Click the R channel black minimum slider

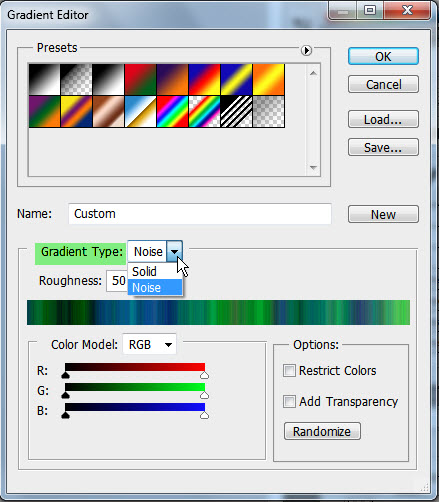pyautogui.click(x=65, y=375)
